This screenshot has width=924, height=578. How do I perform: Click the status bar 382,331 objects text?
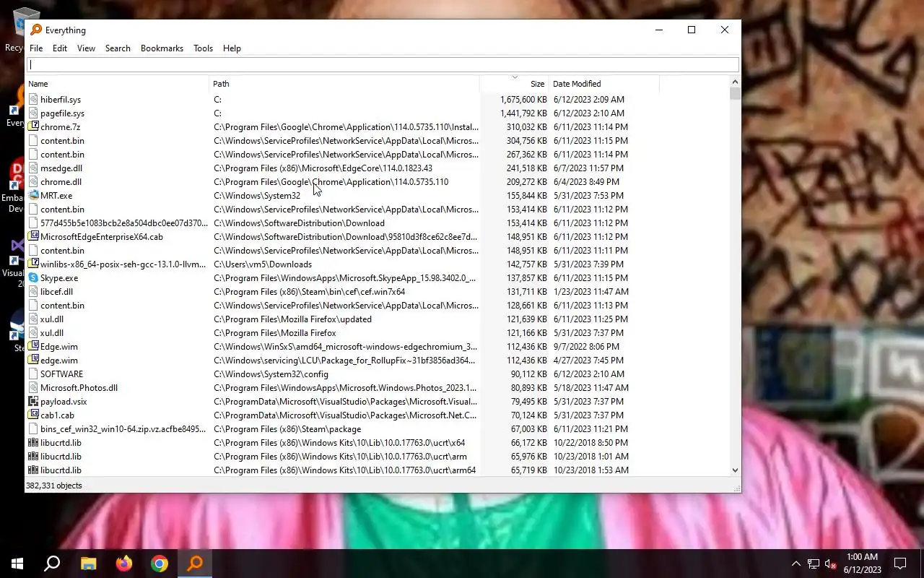54,486
